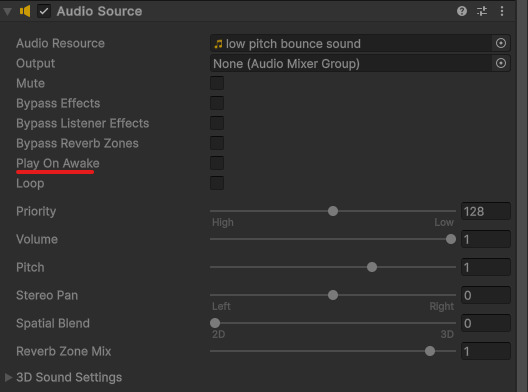This screenshot has width=528, height=392.
Task: Click the Loop label
Action: pos(30,184)
